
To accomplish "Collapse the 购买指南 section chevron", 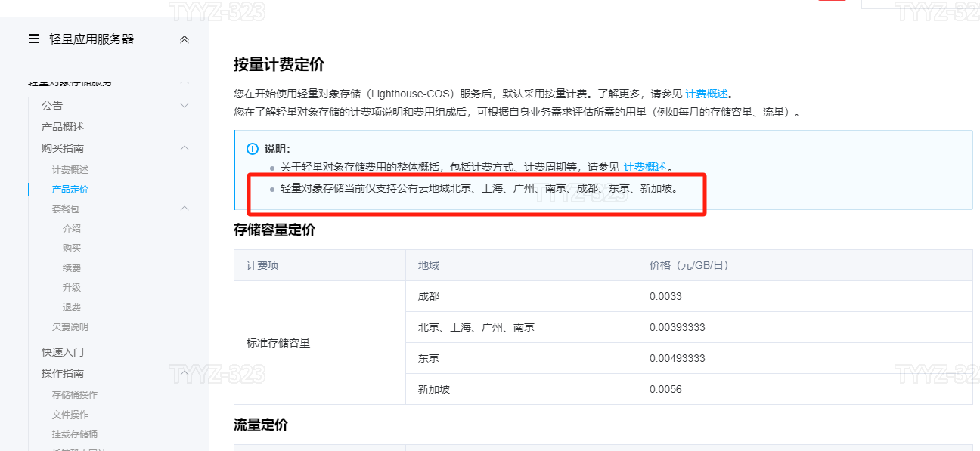I will 185,148.
